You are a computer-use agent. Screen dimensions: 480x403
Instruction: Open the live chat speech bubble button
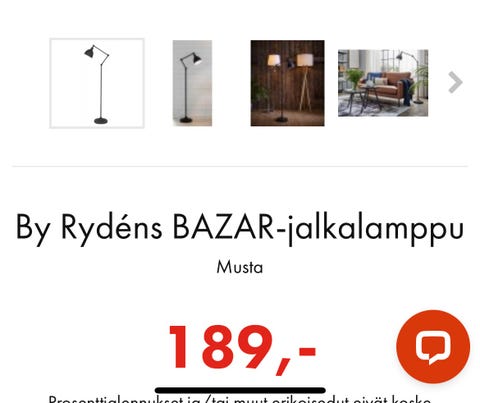click(433, 347)
